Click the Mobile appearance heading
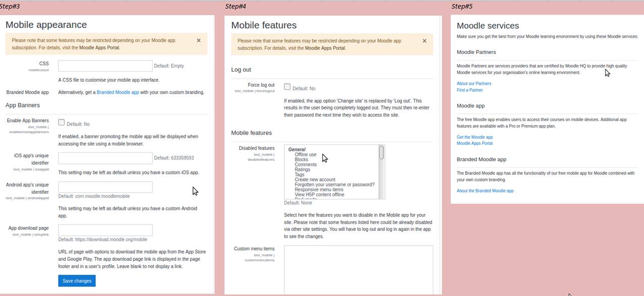The height and width of the screenshot is (296, 644). pyautogui.click(x=46, y=25)
